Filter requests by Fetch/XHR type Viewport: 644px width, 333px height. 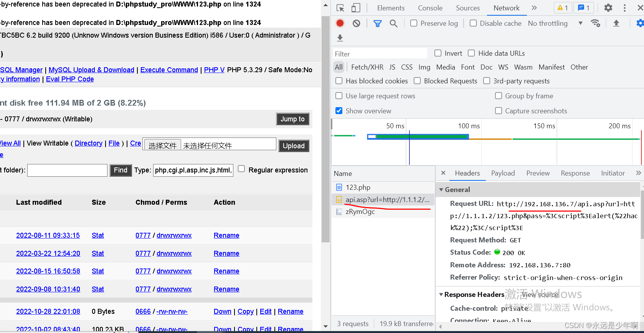pos(367,67)
